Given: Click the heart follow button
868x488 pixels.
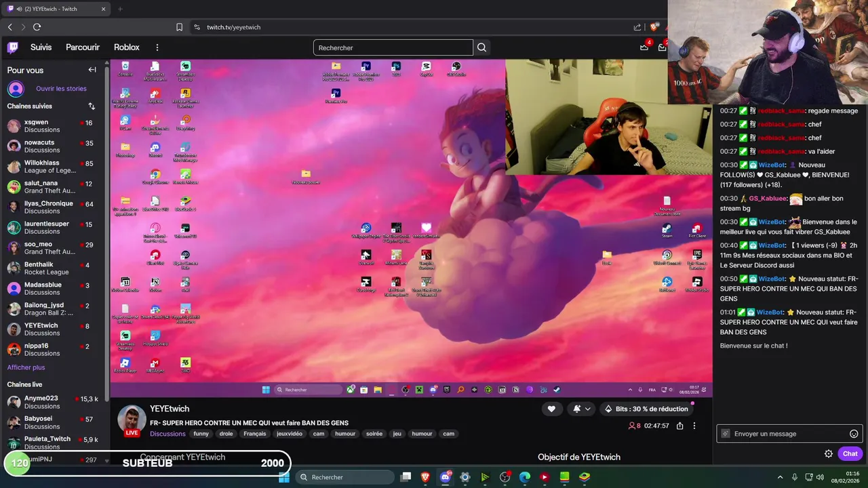Looking at the screenshot, I should click(551, 409).
